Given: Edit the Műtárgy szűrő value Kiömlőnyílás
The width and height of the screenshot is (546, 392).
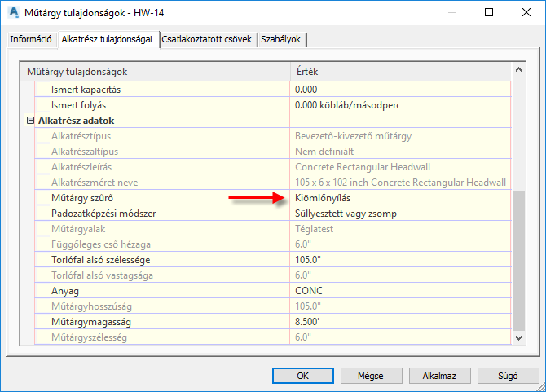Looking at the screenshot, I should click(399, 197).
